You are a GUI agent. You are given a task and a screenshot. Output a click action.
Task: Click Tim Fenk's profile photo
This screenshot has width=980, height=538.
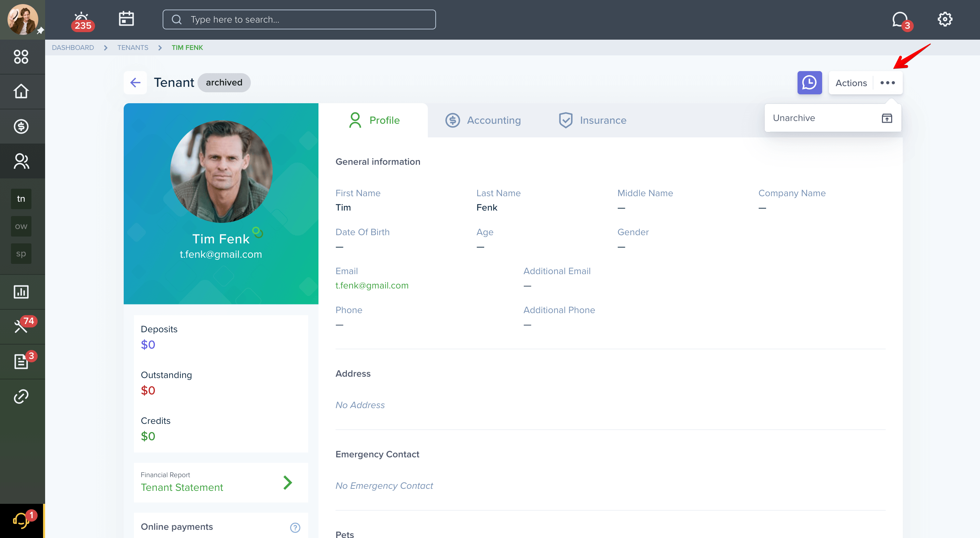(221, 172)
